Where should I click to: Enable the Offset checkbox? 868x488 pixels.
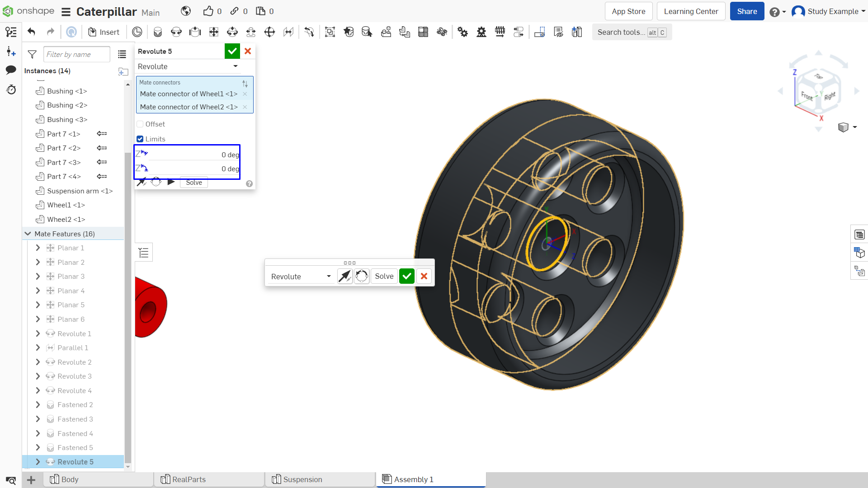click(140, 124)
